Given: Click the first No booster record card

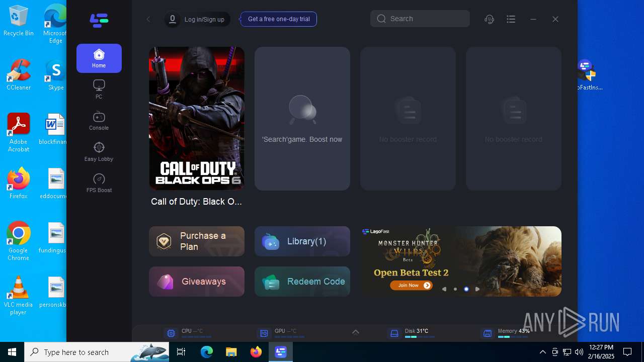Looking at the screenshot, I should coord(408,119).
